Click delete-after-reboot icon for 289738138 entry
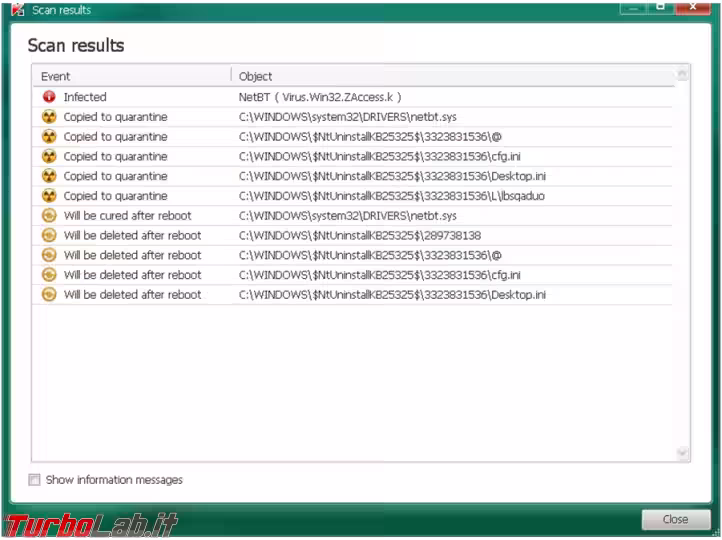 point(49,236)
